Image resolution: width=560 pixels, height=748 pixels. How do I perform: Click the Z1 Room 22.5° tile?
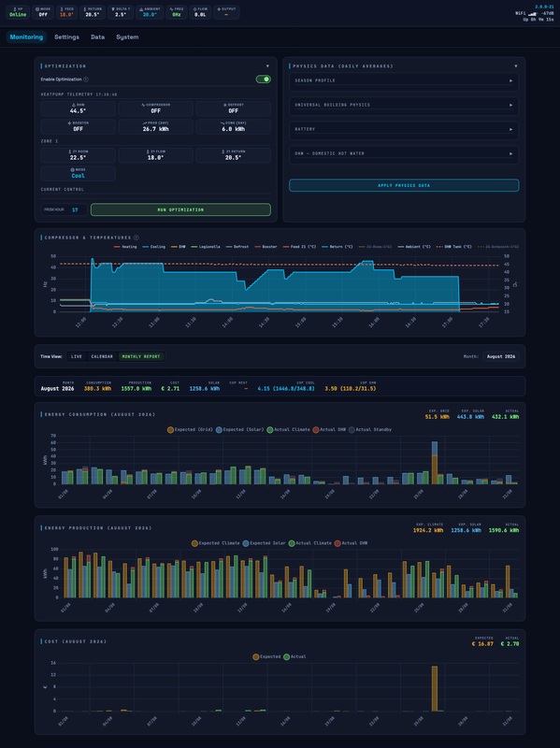point(79,155)
